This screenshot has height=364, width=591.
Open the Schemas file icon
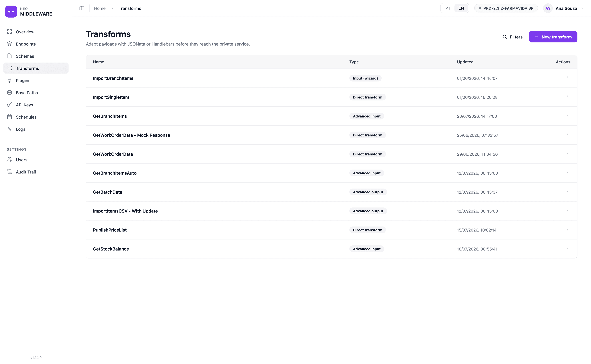[9, 56]
